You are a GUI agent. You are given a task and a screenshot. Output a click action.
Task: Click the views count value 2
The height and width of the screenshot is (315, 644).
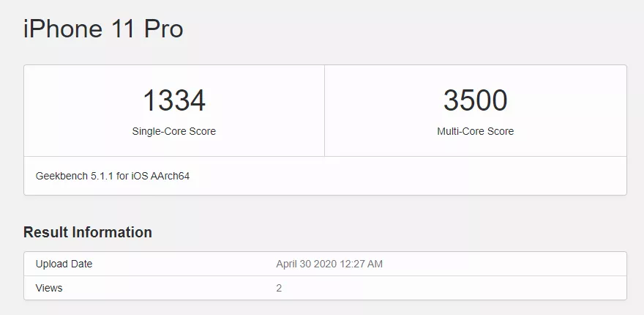click(x=279, y=288)
